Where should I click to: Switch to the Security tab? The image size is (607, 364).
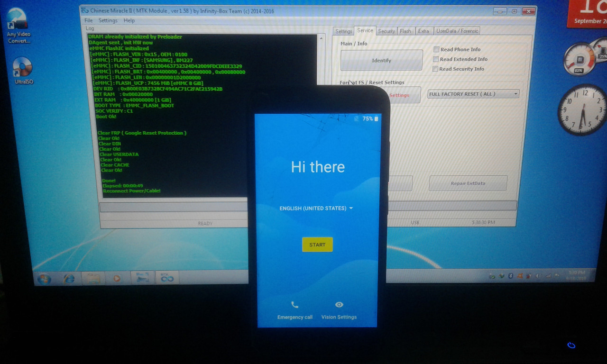(x=386, y=31)
